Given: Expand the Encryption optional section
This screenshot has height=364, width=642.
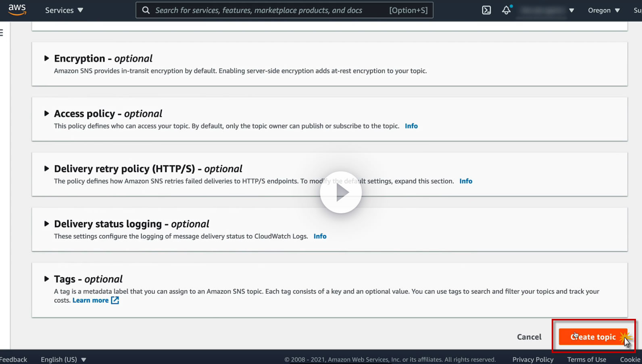Looking at the screenshot, I should (x=47, y=58).
